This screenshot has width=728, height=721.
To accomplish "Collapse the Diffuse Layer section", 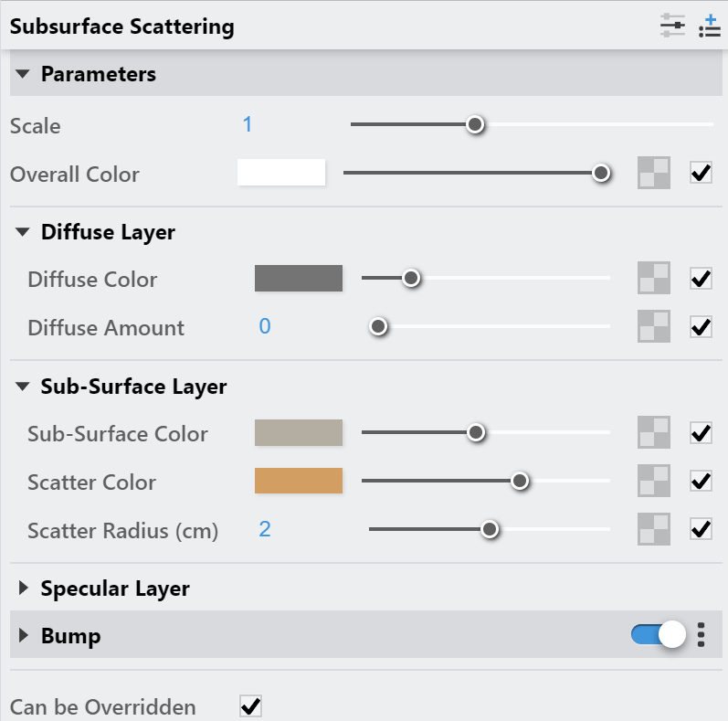I will 22,232.
